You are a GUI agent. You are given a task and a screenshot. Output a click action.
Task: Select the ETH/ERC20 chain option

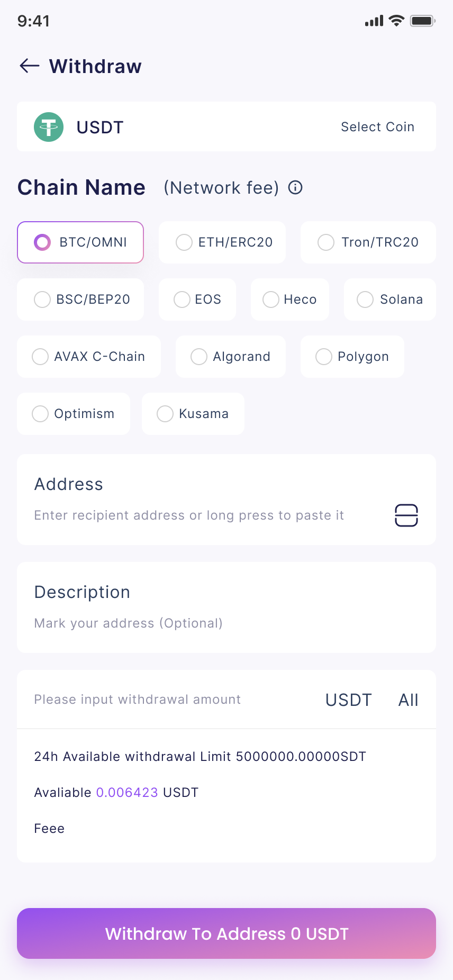(x=222, y=242)
